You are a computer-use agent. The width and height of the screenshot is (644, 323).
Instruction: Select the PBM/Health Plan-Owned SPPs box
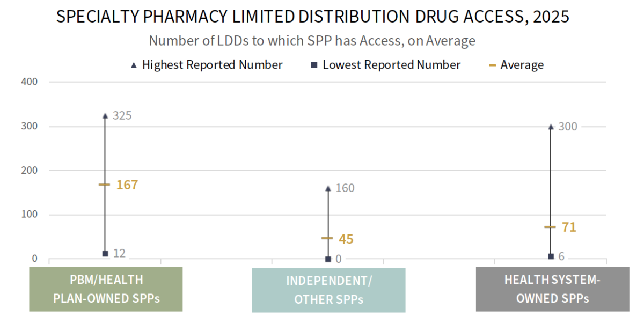click(106, 289)
